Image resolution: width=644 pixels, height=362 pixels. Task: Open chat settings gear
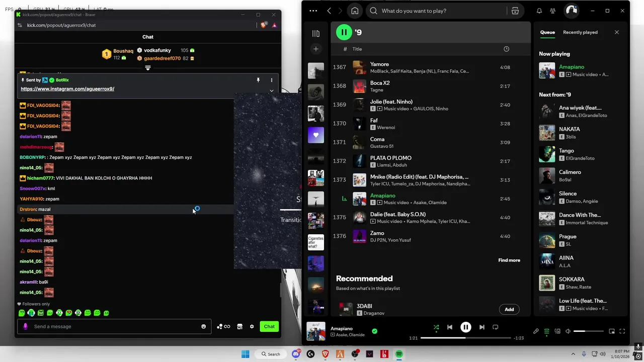[252, 326]
